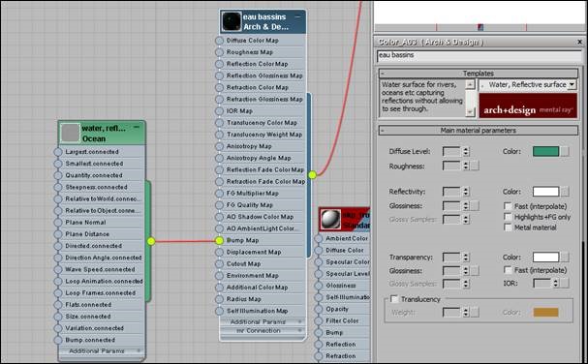This screenshot has width=588, height=364.
Task: Click the Specular Level slot on Standard node
Action: point(347,274)
